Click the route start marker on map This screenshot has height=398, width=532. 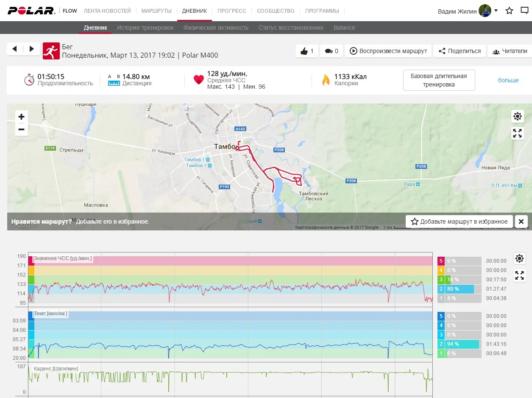click(x=237, y=148)
